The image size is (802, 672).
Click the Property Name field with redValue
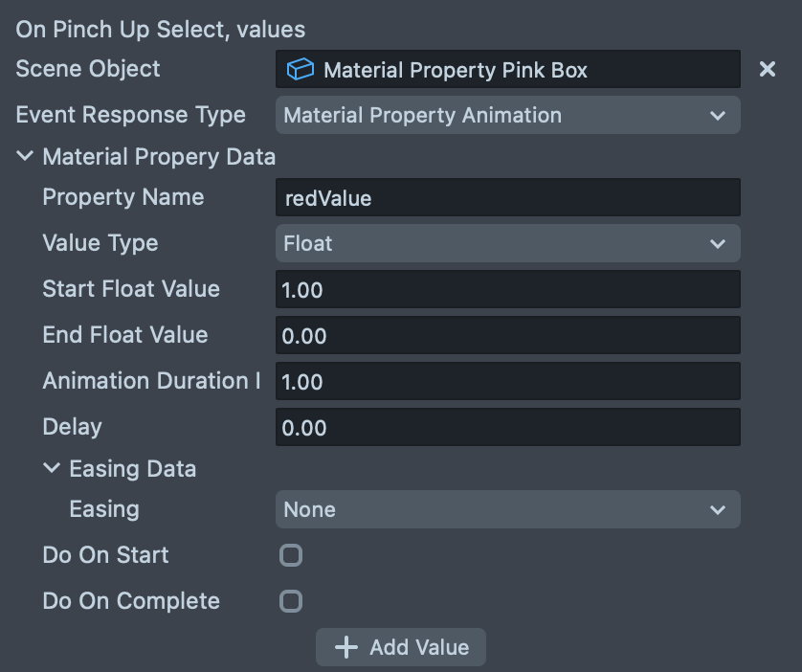507,198
